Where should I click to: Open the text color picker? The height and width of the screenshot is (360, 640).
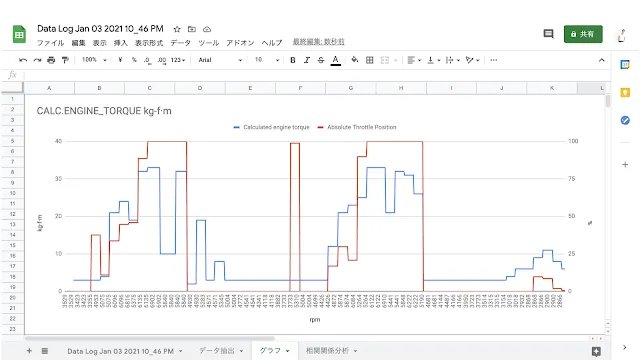[336, 60]
